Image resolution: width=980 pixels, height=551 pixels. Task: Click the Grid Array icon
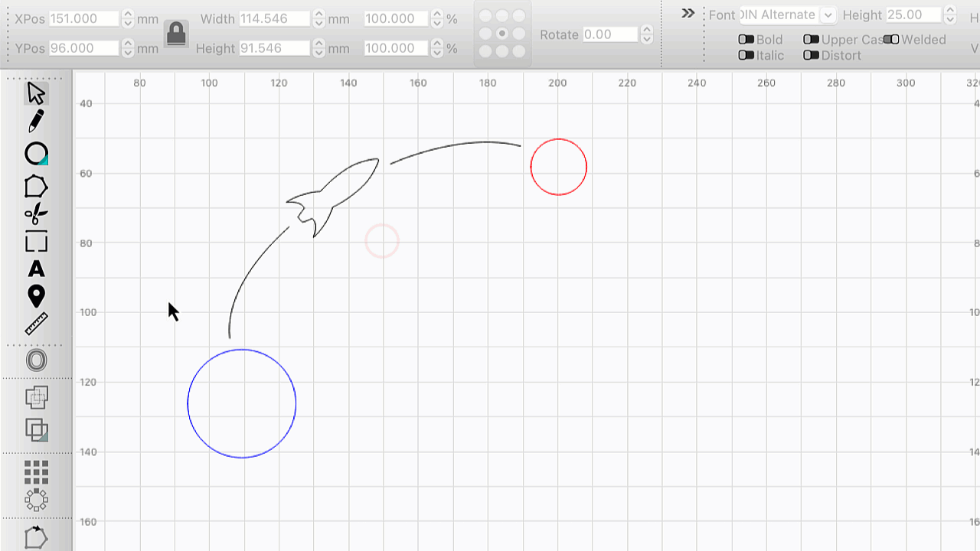(36, 472)
